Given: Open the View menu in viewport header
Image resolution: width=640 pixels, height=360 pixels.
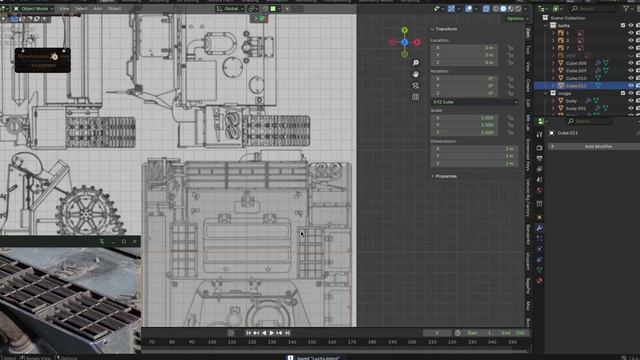Looking at the screenshot, I should (x=64, y=9).
